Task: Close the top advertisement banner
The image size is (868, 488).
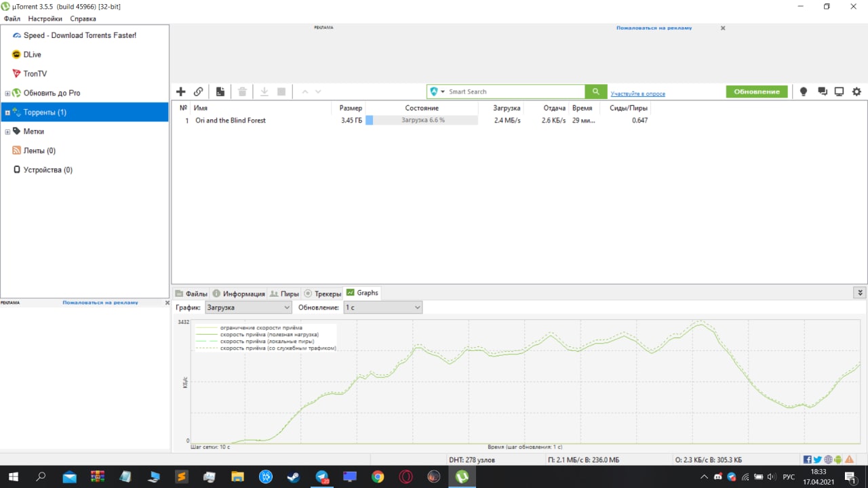Action: pos(723,28)
